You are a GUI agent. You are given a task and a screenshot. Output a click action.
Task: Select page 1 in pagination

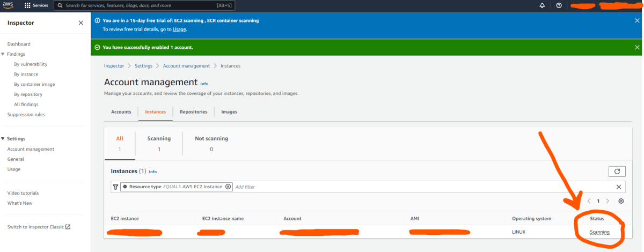coord(598,201)
